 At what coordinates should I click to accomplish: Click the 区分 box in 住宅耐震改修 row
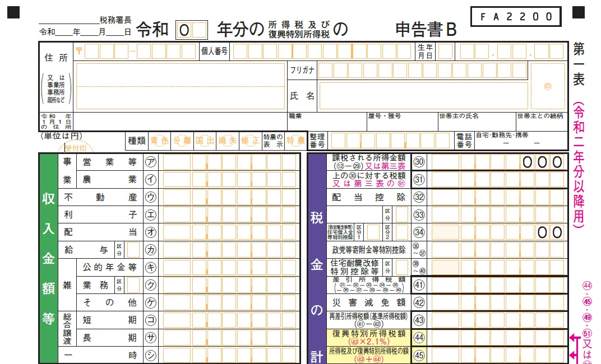(401, 268)
